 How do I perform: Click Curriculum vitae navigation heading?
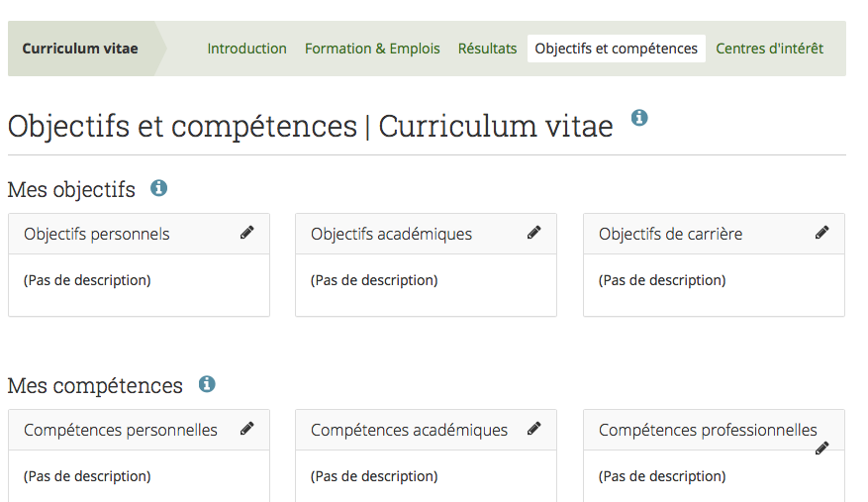80,49
